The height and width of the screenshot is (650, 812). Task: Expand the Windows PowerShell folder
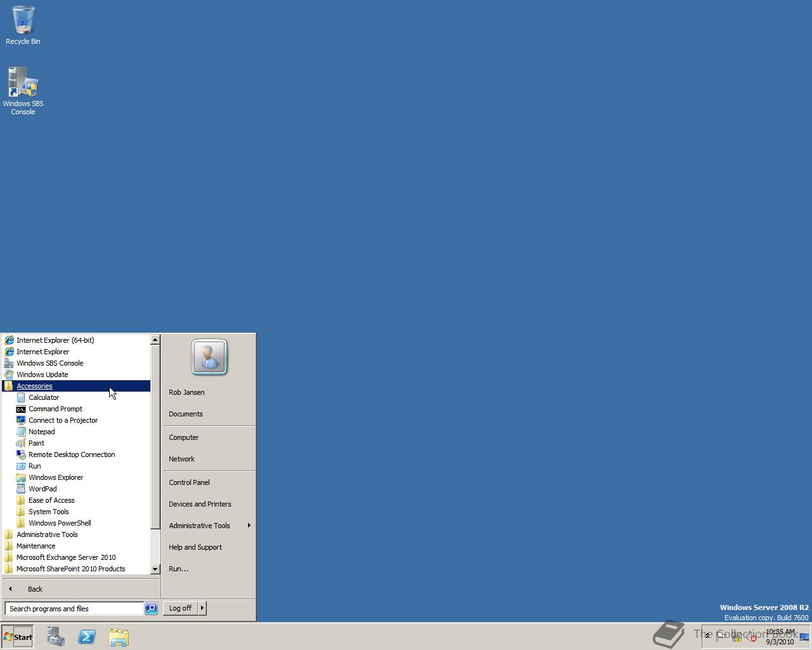(x=76, y=523)
